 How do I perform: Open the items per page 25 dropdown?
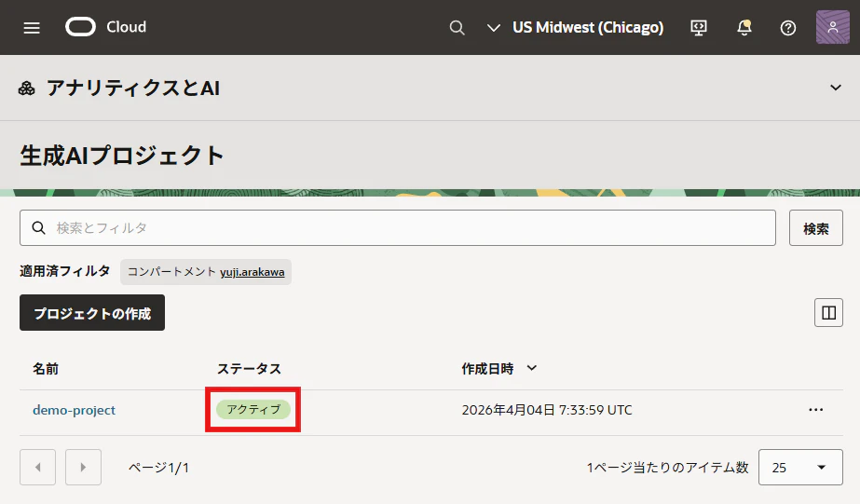click(800, 468)
